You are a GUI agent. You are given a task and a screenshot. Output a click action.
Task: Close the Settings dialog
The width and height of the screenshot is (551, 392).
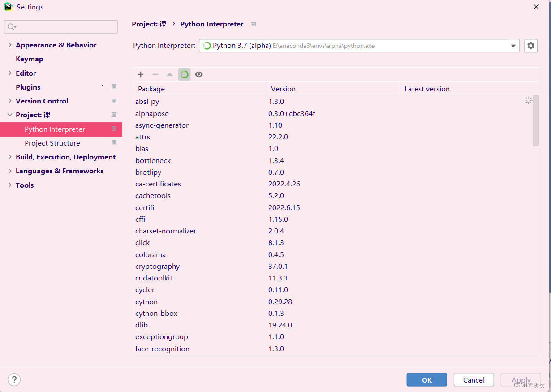(536, 7)
